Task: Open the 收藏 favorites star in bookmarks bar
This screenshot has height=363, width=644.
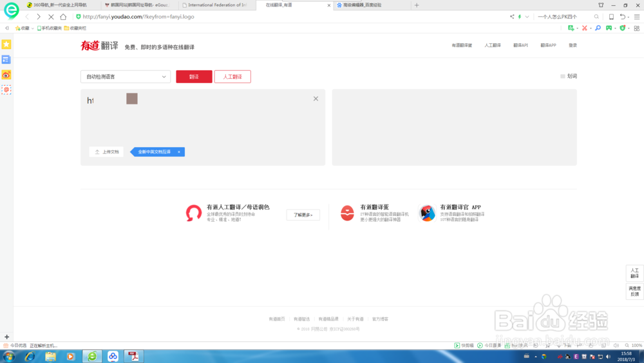Action: 23,28
